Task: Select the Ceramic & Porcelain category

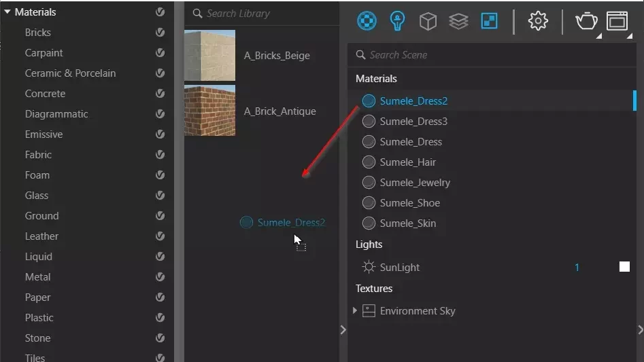Action: [x=70, y=73]
